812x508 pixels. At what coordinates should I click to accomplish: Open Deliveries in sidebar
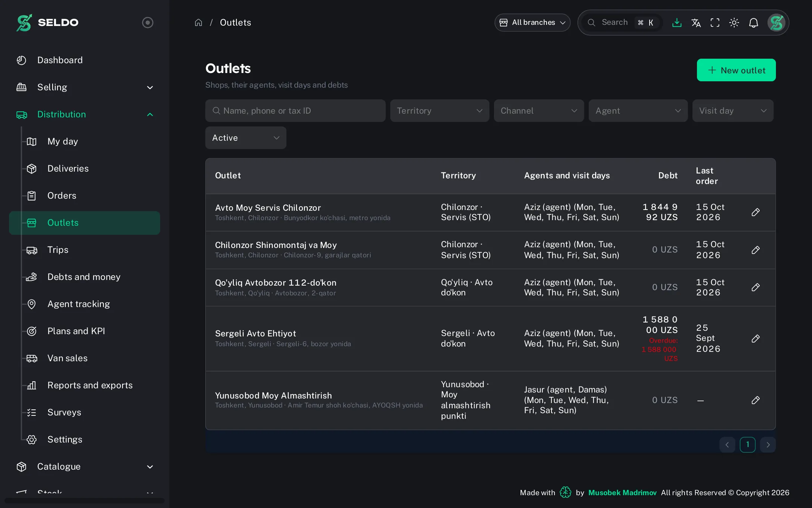pos(85,169)
